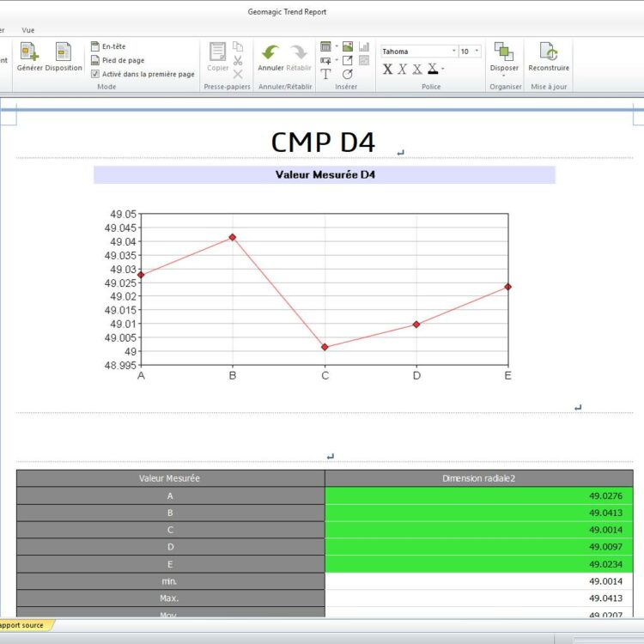Expand the Disposer arrange dropdown
The width and height of the screenshot is (644, 644).
click(504, 75)
